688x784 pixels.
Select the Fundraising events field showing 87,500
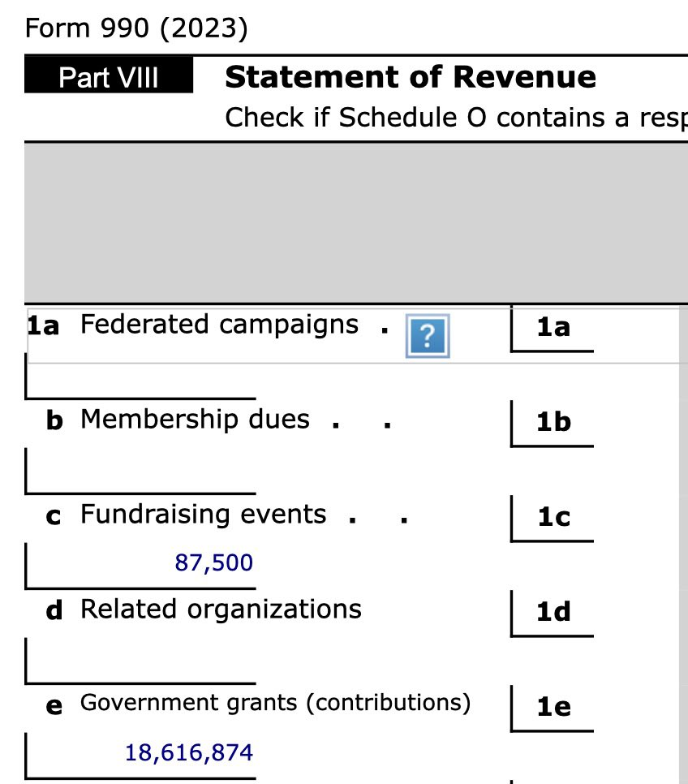point(140,563)
